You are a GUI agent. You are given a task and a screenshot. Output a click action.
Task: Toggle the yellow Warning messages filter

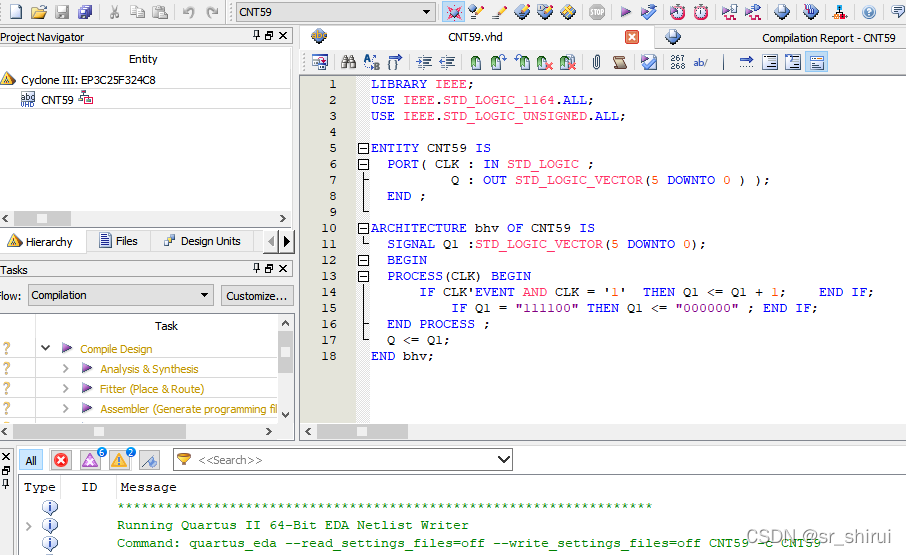pyautogui.click(x=119, y=460)
